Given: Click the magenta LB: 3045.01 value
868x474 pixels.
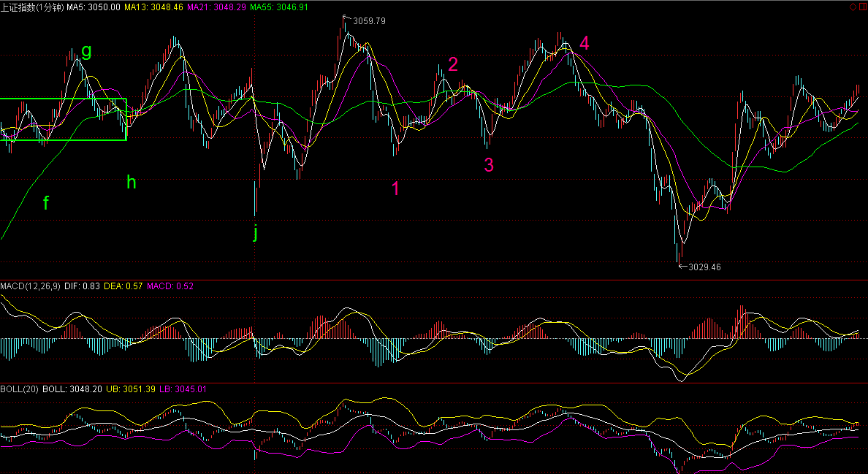Looking at the screenshot, I should [183, 389].
